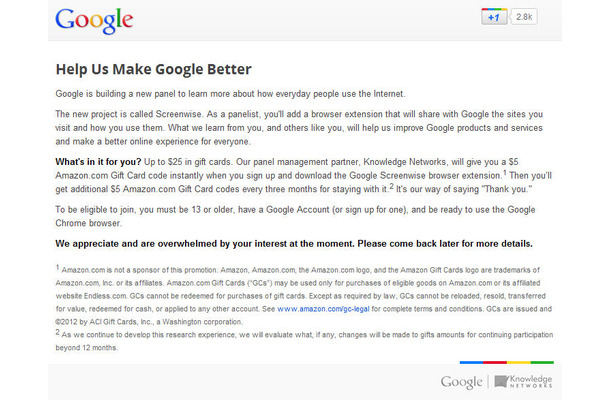Click the red segment of footer color bar

(x=495, y=362)
